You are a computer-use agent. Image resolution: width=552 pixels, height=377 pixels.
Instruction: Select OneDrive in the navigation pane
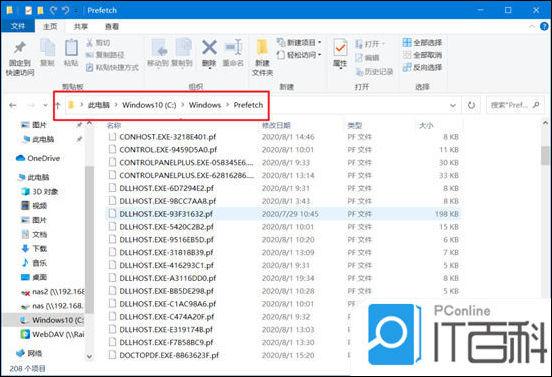coord(38,158)
